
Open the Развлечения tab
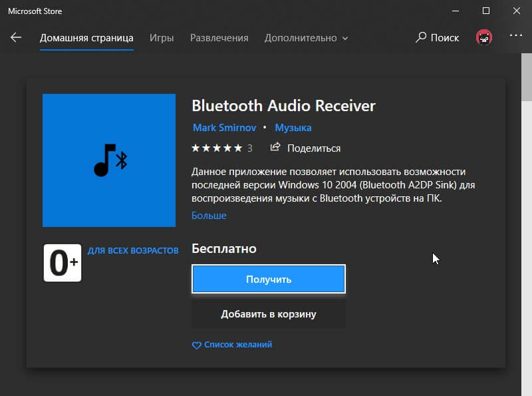click(x=219, y=38)
